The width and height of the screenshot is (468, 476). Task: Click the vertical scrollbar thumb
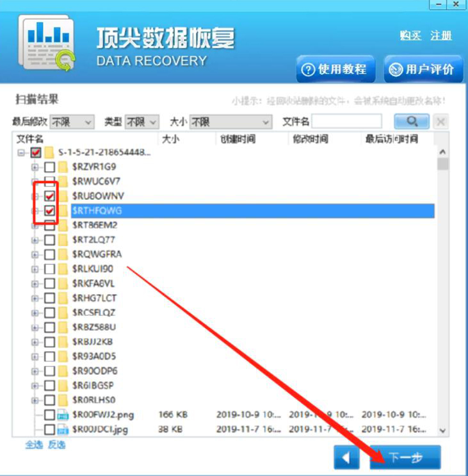(x=443, y=164)
